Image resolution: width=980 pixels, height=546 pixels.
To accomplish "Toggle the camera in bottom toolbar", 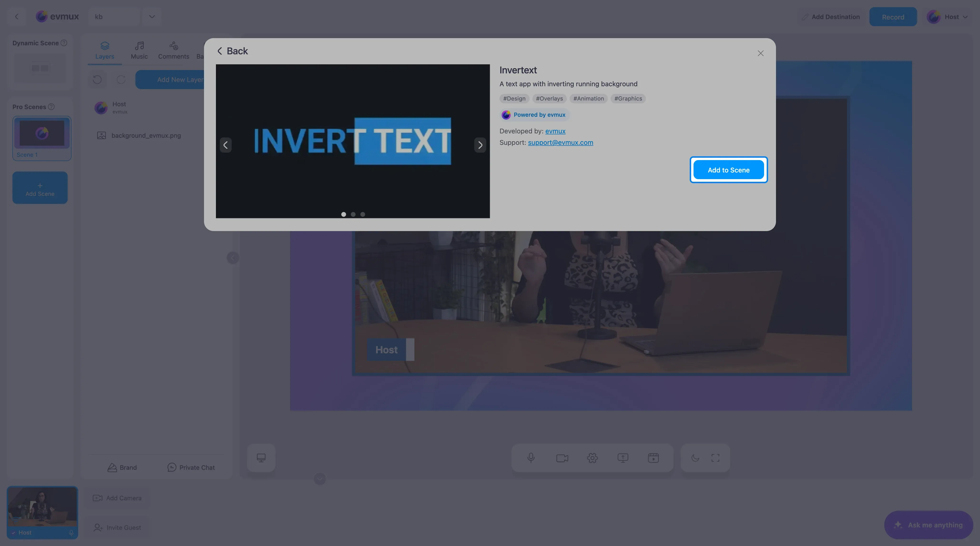I will pos(562,458).
